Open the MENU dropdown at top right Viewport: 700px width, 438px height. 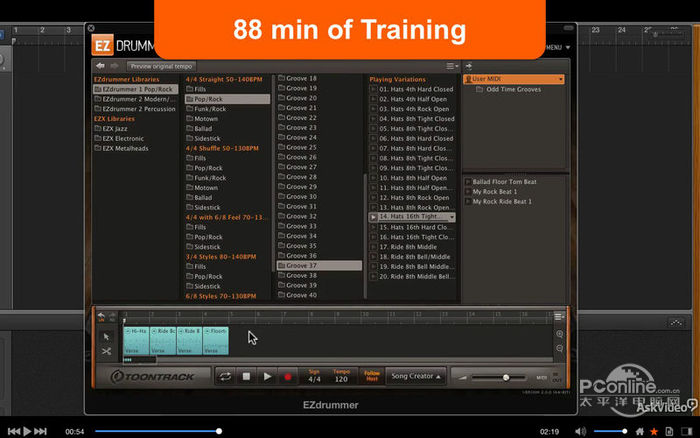pyautogui.click(x=558, y=47)
